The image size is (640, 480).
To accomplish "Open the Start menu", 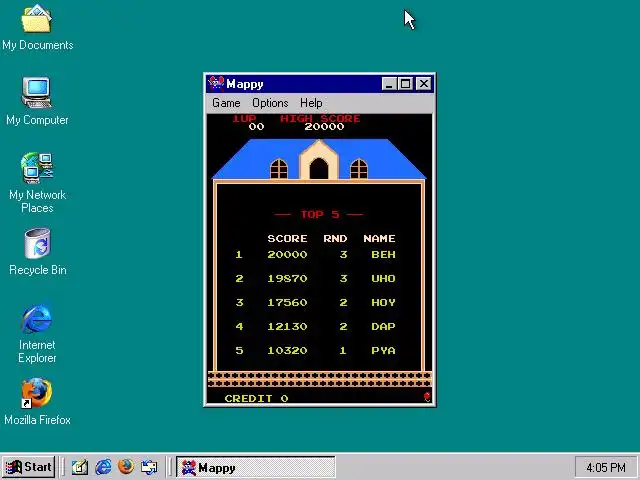I will 29,467.
